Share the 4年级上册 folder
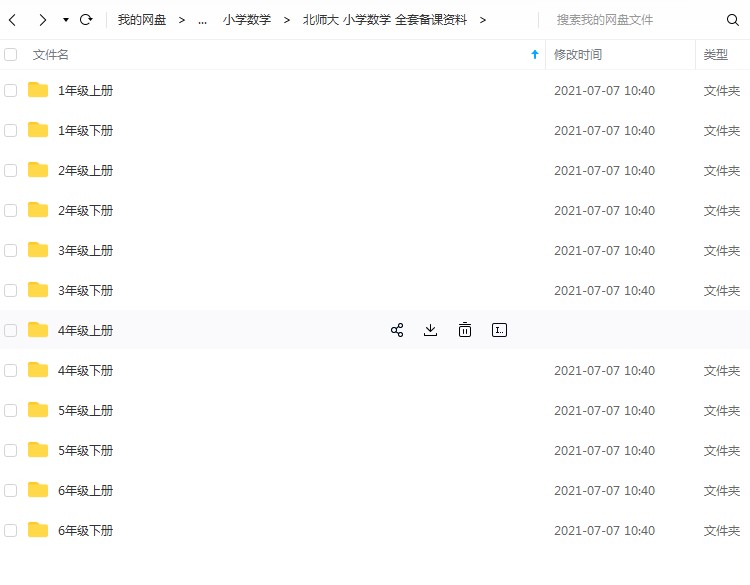 tap(397, 330)
